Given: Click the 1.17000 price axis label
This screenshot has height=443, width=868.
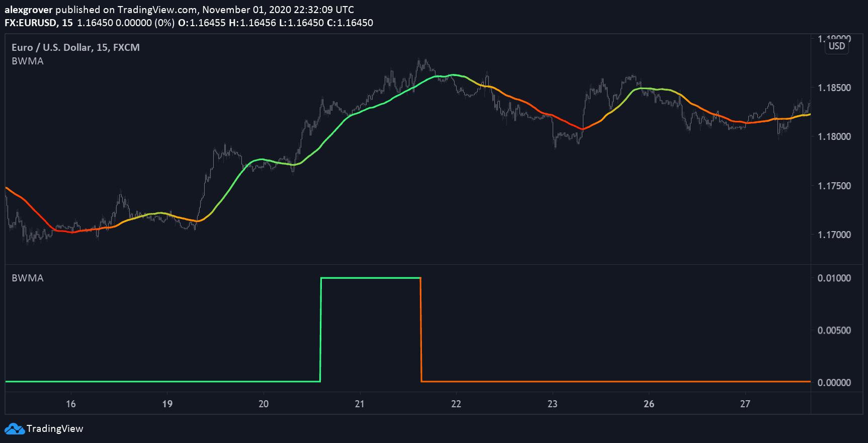Looking at the screenshot, I should [x=834, y=235].
